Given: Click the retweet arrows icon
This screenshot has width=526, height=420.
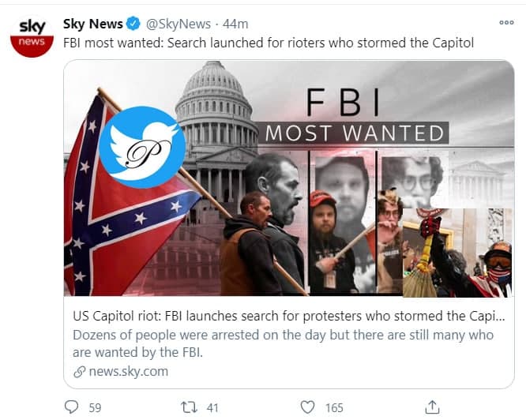Looking at the screenshot, I should [x=188, y=407].
